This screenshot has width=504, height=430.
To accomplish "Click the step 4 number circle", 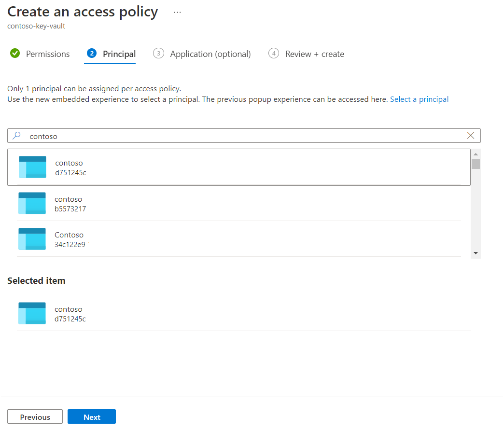I will (274, 53).
